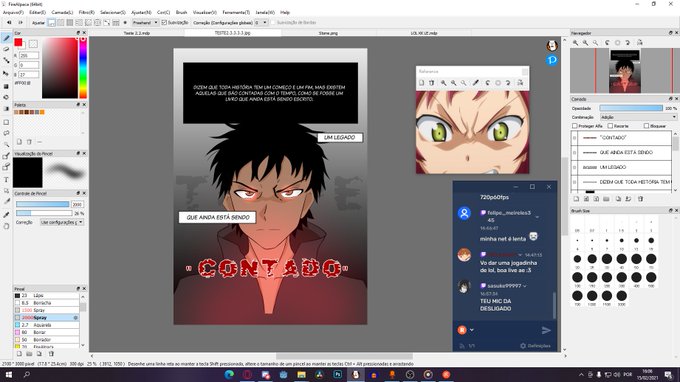Select the Fill Bucket tool in toolbox
680x382 pixels.
(6, 97)
